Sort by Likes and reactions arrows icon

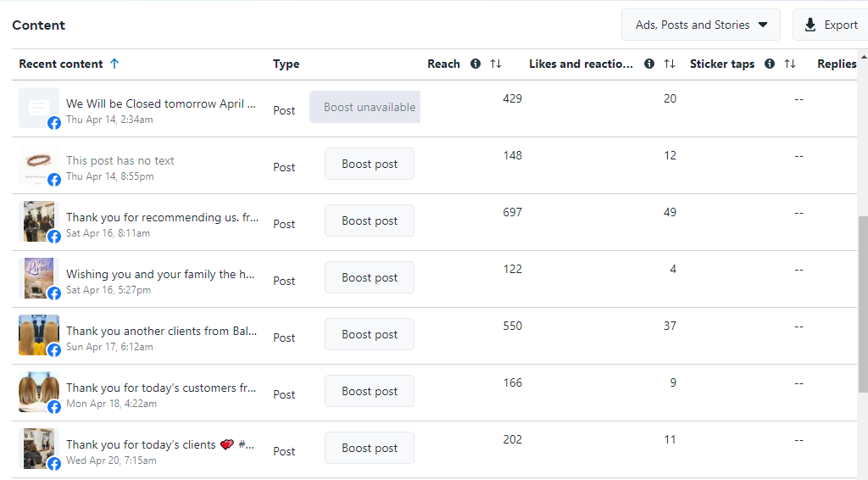670,64
